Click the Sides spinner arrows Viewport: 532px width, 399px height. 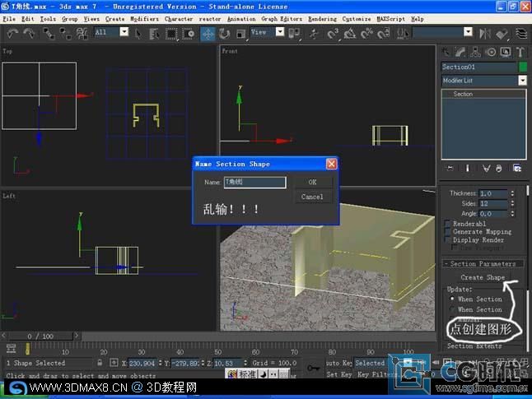[512, 203]
